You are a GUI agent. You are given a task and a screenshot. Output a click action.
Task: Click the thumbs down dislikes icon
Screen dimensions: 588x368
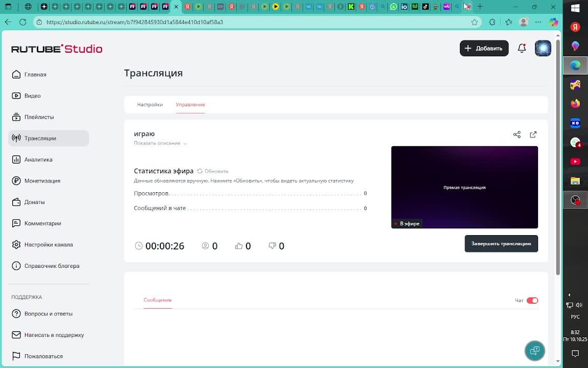272,246
